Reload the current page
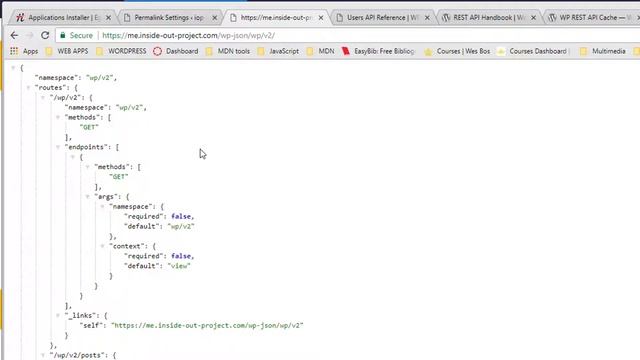Viewport: 640px width, 360px height. pyautogui.click(x=45, y=36)
